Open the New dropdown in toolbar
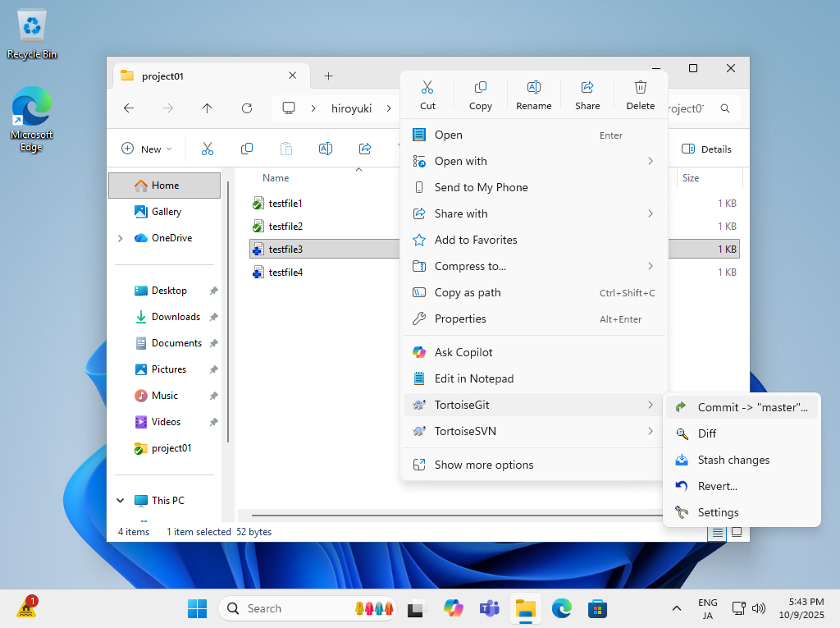 147,149
